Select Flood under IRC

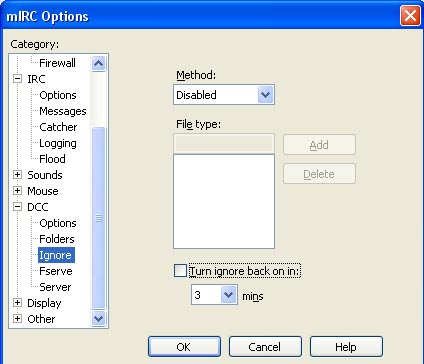coord(52,159)
